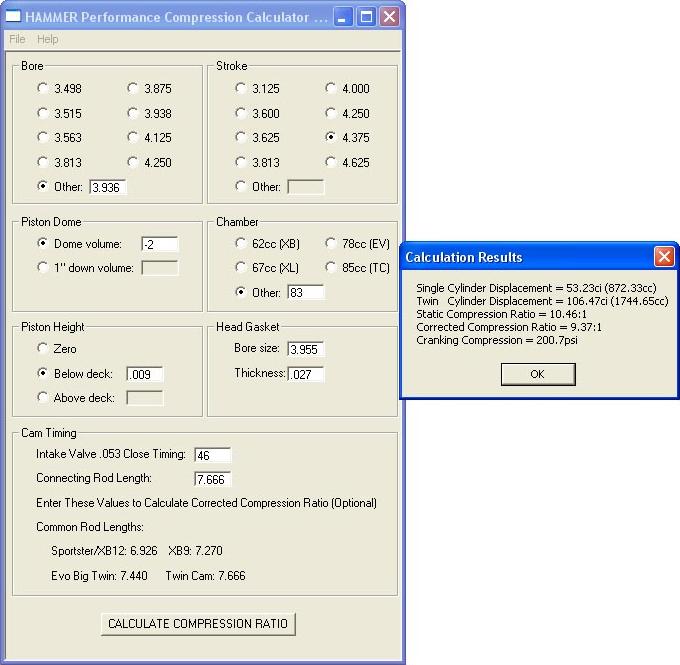Select the 1" down volume option
The width and height of the screenshot is (680, 665).
coord(42,267)
